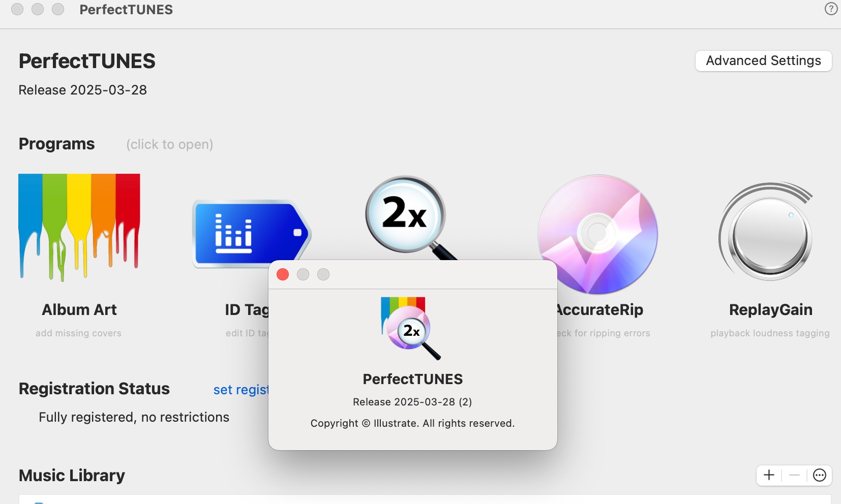Click the Music Library heading
This screenshot has width=841, height=504.
(72, 476)
